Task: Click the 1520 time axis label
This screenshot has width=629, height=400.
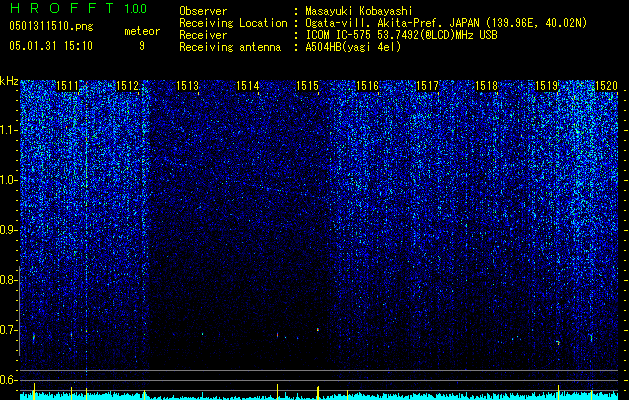Action: (x=606, y=86)
